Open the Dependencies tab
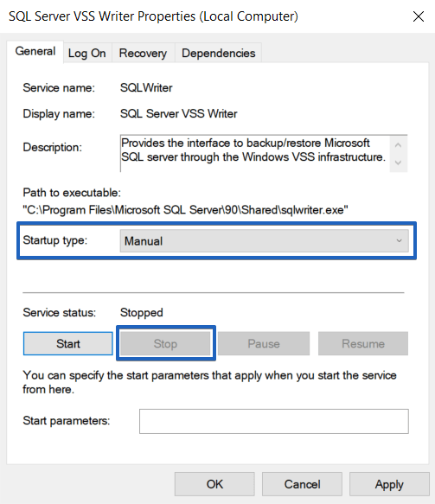Viewport: 435px width, 504px height. click(218, 53)
